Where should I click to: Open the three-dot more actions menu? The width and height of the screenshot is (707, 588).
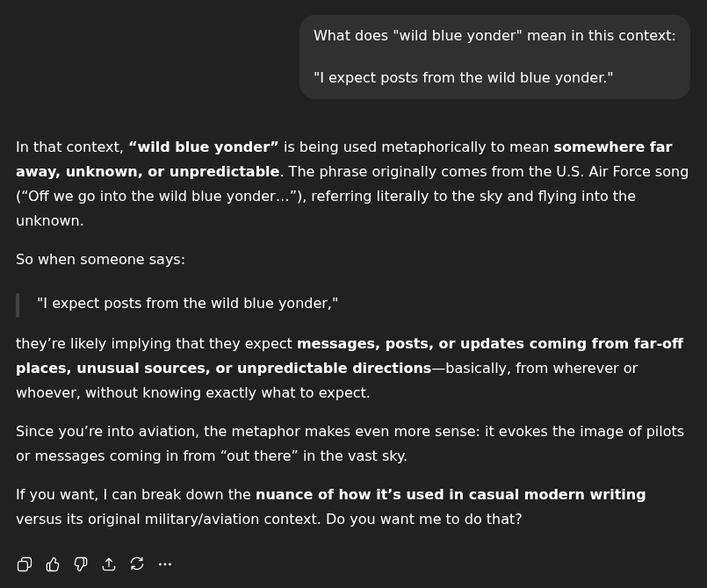(165, 564)
